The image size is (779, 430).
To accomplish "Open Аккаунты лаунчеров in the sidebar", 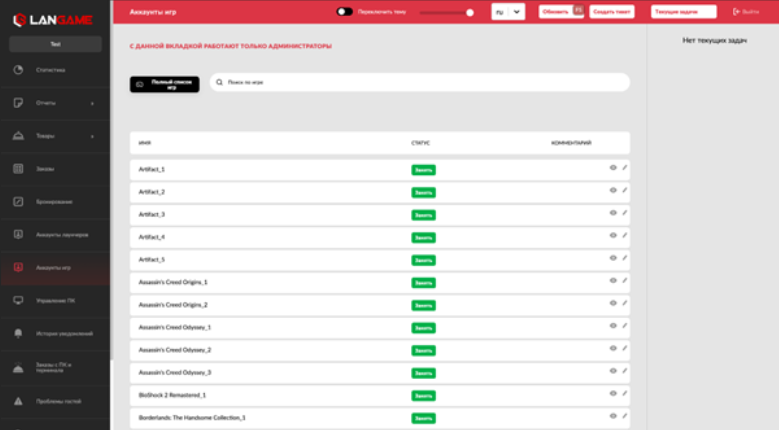I will [x=55, y=234].
